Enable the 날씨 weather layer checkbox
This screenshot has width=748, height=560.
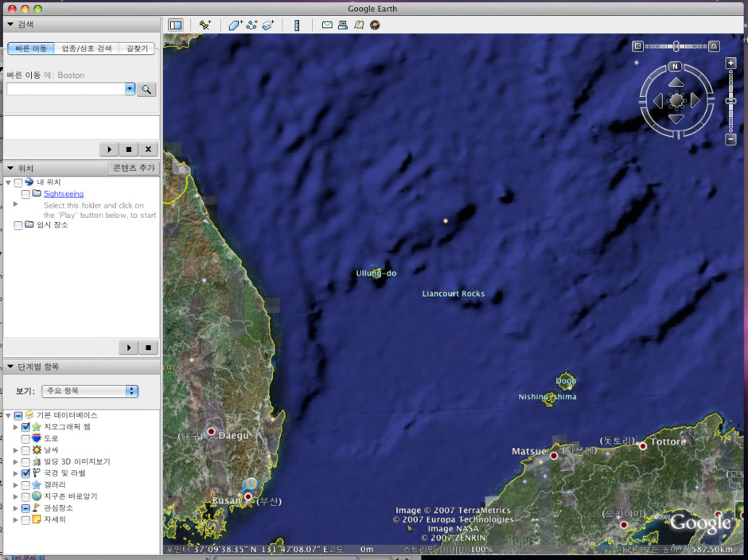coord(25,450)
